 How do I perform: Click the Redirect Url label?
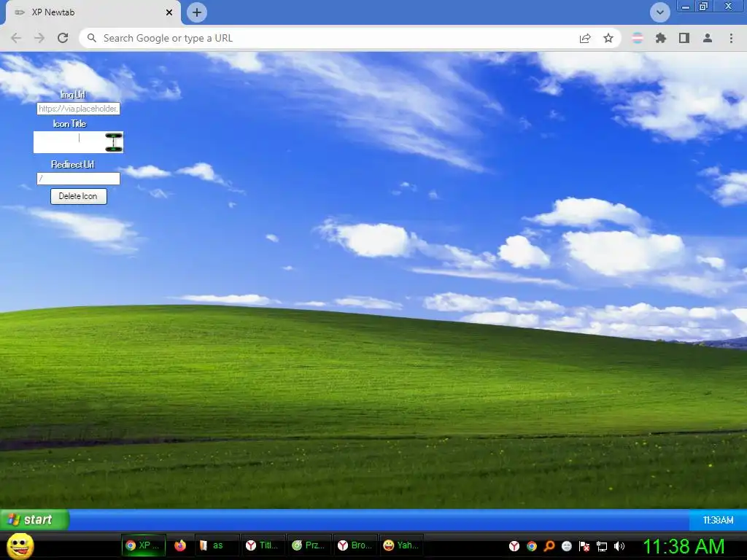72,164
